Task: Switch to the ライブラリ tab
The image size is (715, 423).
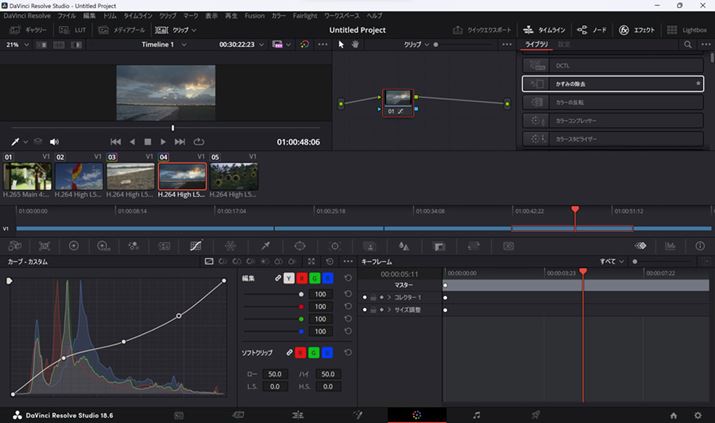Action: click(536, 45)
